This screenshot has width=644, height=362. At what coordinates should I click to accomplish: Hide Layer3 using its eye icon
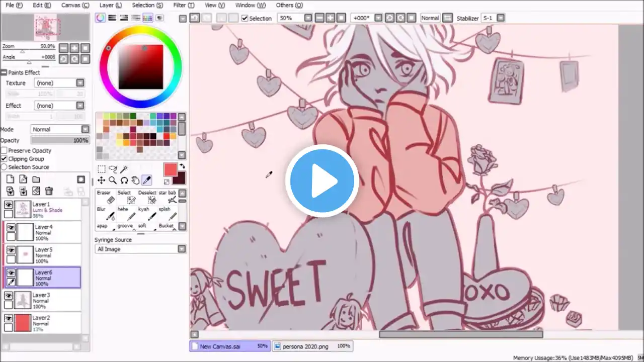pyautogui.click(x=9, y=296)
